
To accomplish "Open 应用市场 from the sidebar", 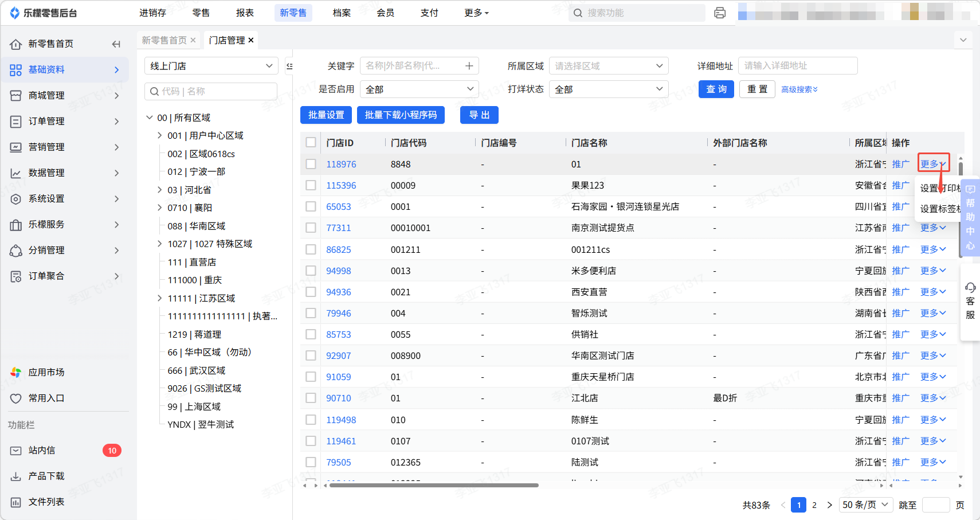I will click(x=46, y=372).
